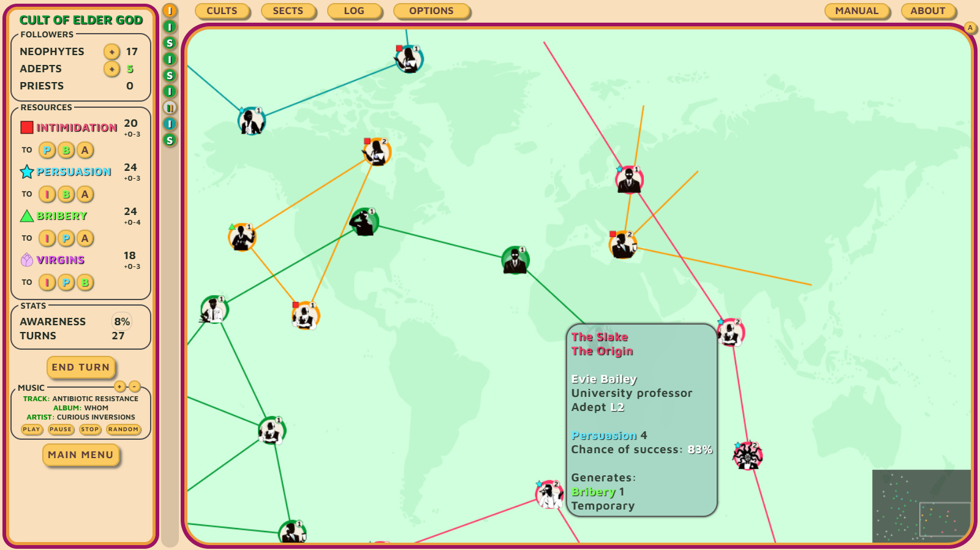Select the tentacled cult node on map
980x550 pixels.
(x=747, y=456)
